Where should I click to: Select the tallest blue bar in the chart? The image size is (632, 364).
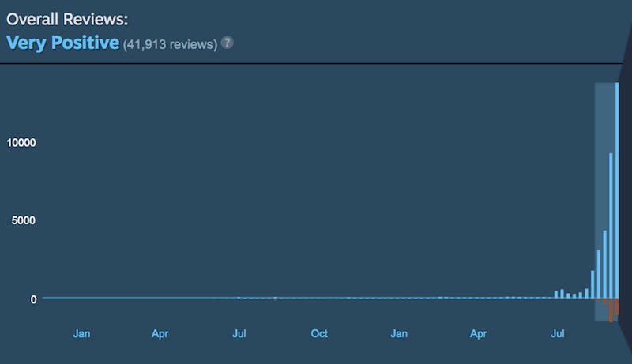617,190
